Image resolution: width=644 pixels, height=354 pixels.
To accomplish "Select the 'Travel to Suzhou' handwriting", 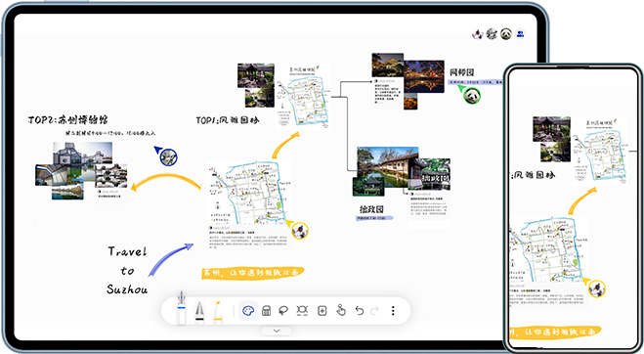I will pyautogui.click(x=127, y=270).
